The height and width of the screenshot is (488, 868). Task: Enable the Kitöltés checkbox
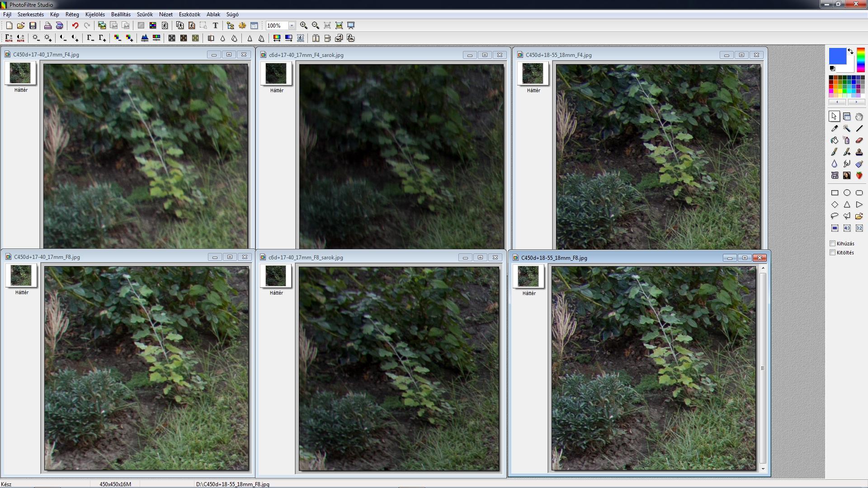[x=832, y=253]
